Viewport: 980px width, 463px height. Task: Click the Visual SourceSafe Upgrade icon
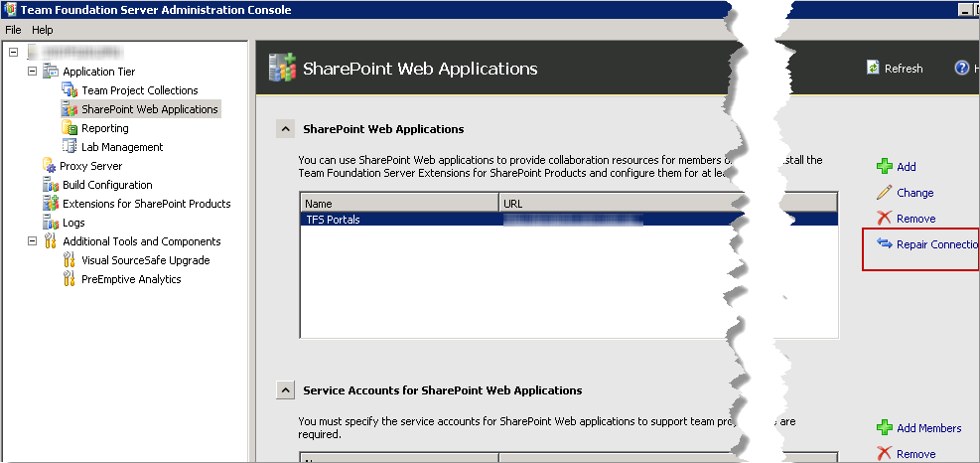[70, 260]
